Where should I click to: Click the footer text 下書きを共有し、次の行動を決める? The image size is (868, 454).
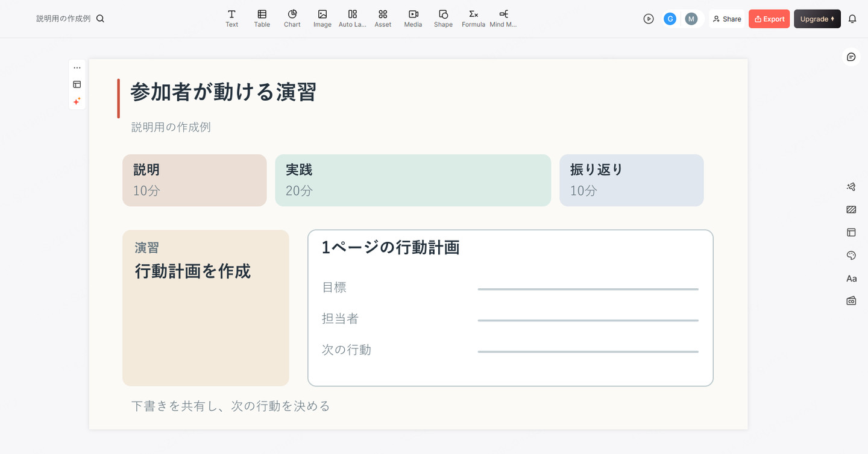(x=231, y=406)
